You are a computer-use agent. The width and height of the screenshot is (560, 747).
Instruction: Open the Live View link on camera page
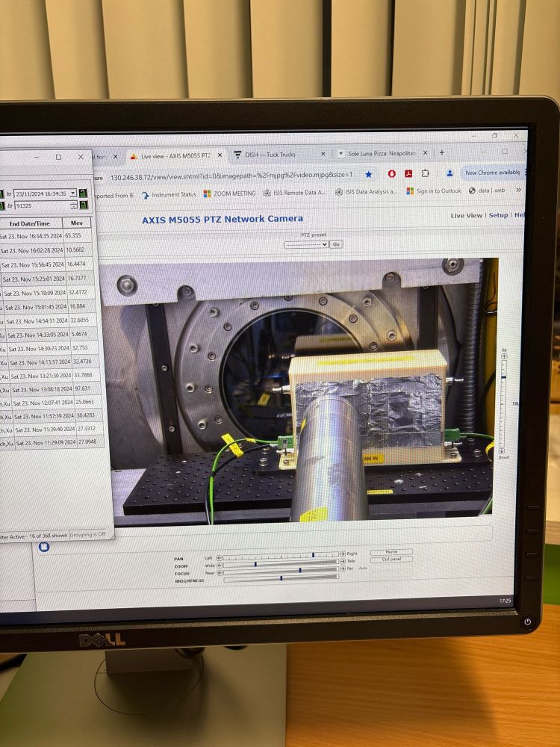click(467, 216)
